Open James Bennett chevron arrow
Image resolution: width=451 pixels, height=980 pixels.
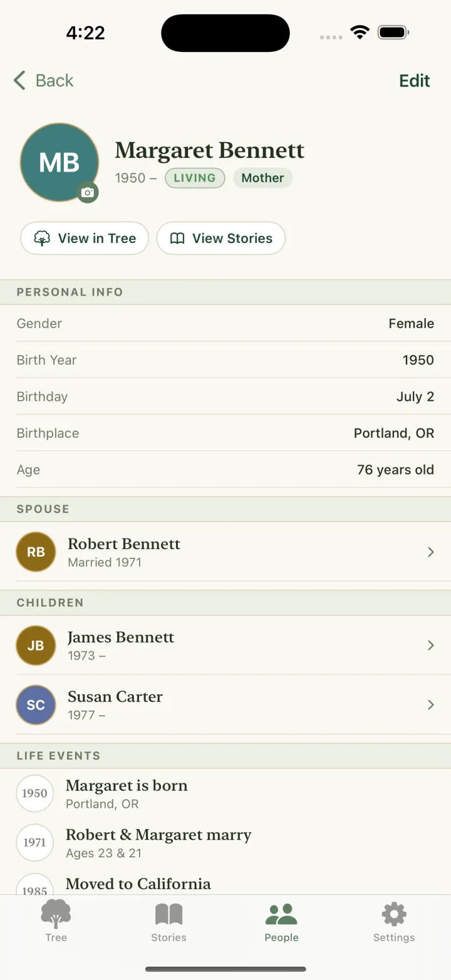coord(431,645)
